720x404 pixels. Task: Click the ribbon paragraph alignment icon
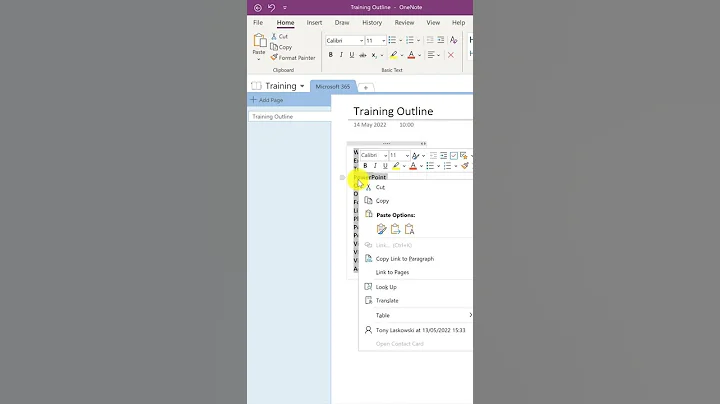tap(431, 55)
